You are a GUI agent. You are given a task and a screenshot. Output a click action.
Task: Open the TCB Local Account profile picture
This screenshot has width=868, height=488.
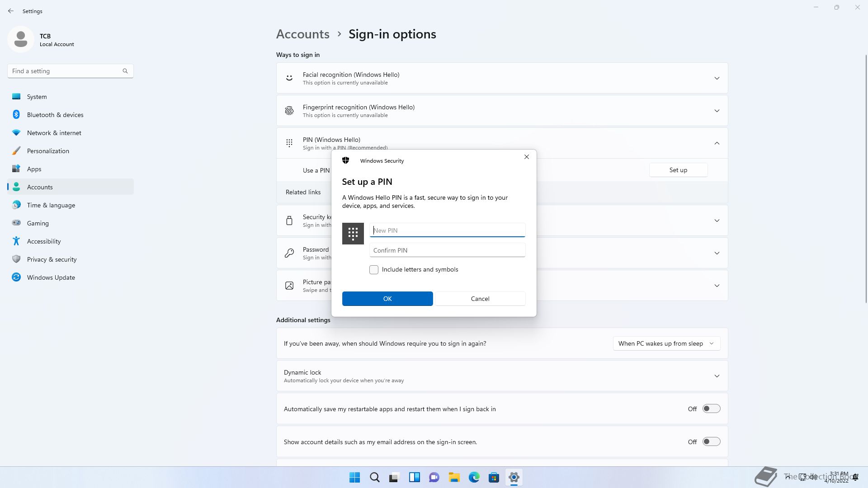point(21,39)
